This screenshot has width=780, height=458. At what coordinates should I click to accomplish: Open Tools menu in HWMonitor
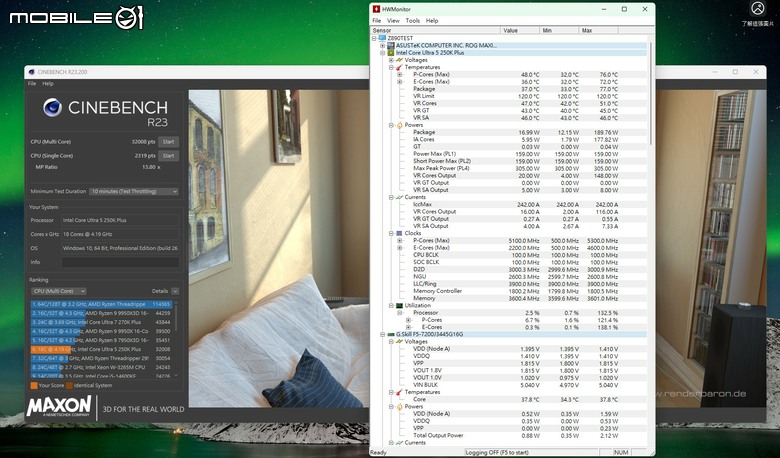click(x=412, y=21)
